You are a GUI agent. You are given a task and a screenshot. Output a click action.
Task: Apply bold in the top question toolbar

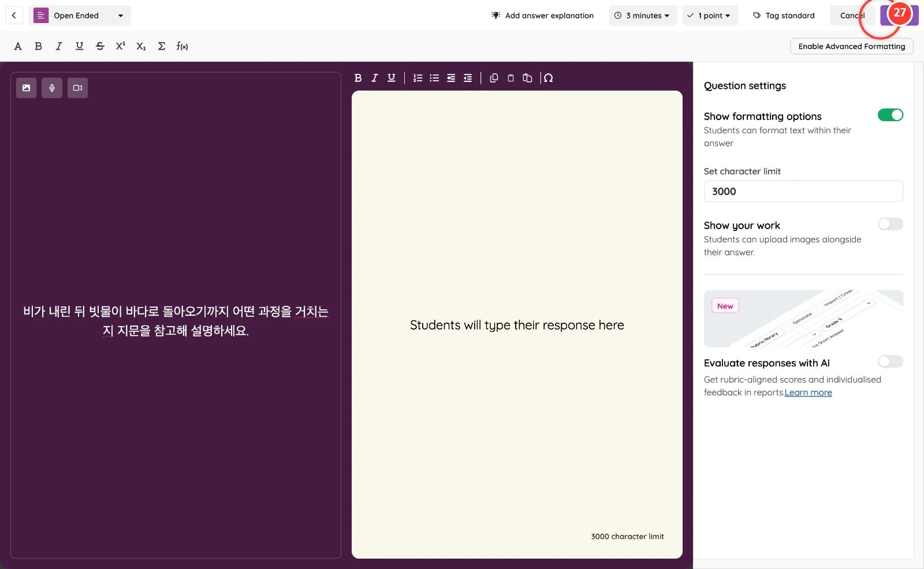coord(38,46)
